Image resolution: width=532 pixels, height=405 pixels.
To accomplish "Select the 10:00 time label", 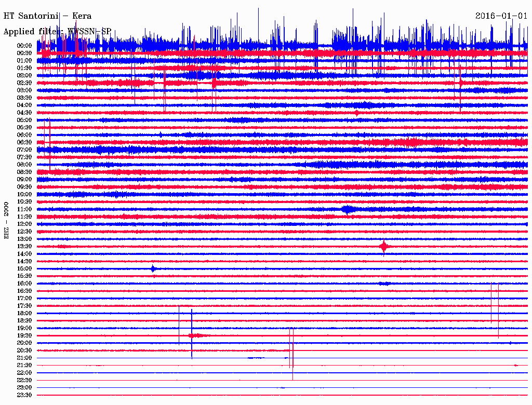I will [24, 194].
